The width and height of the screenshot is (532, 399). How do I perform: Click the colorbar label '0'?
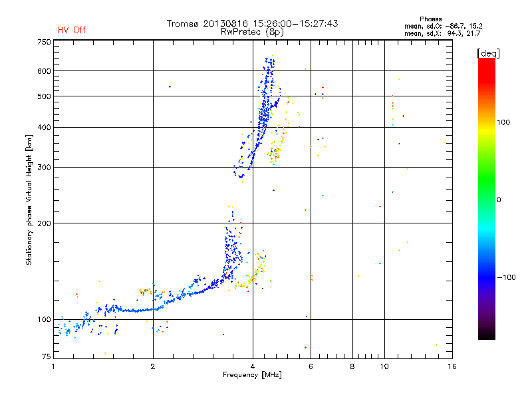pyautogui.click(x=498, y=200)
